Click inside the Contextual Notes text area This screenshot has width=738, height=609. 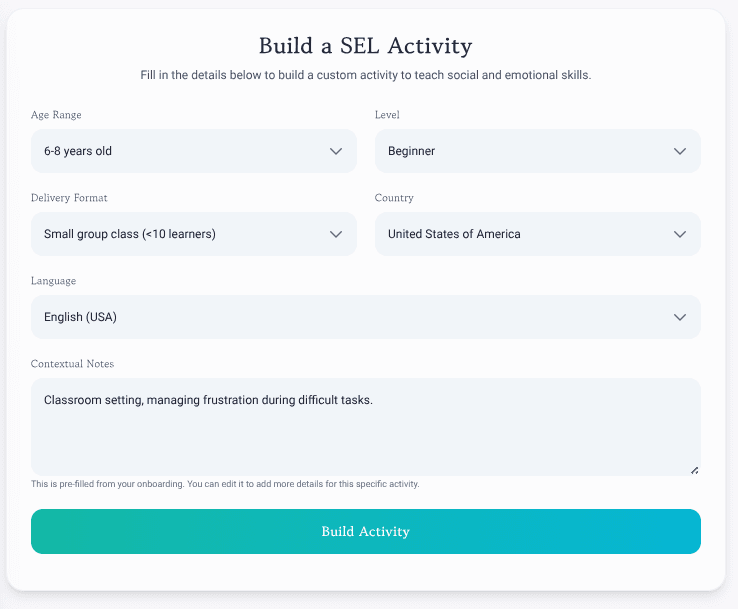(366, 427)
